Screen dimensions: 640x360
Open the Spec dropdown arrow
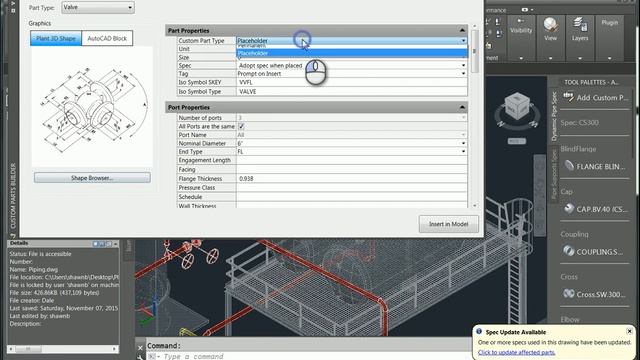(463, 66)
